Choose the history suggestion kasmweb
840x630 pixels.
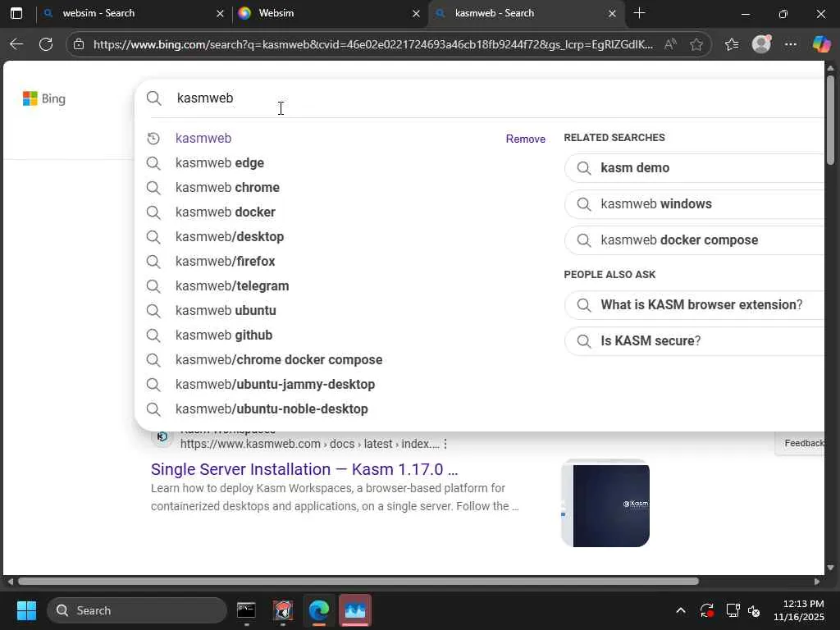[x=203, y=138]
